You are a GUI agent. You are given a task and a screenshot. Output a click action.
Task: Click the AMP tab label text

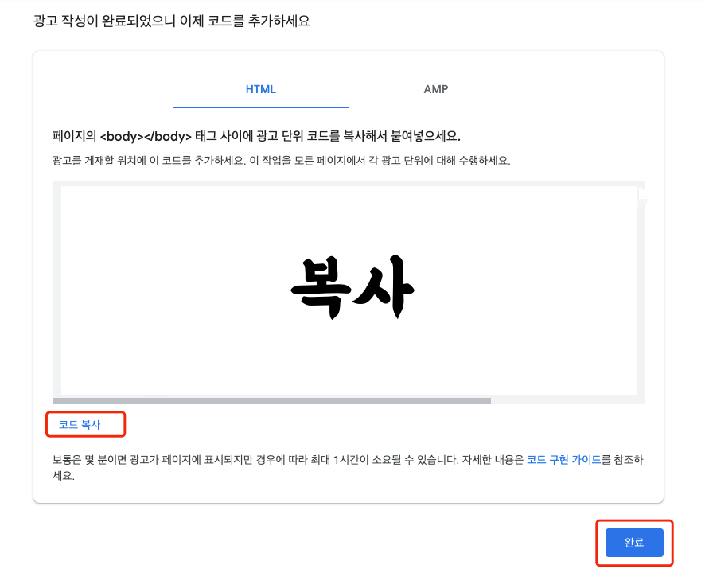click(x=435, y=89)
